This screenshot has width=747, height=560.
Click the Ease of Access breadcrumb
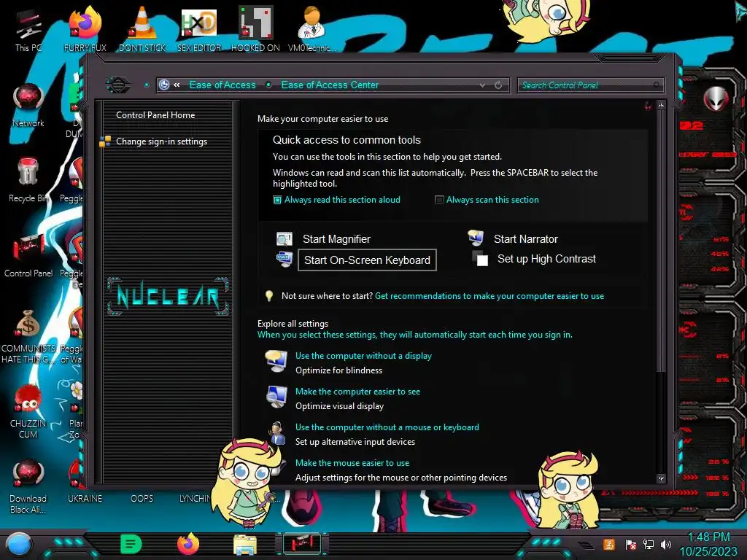pyautogui.click(x=222, y=85)
